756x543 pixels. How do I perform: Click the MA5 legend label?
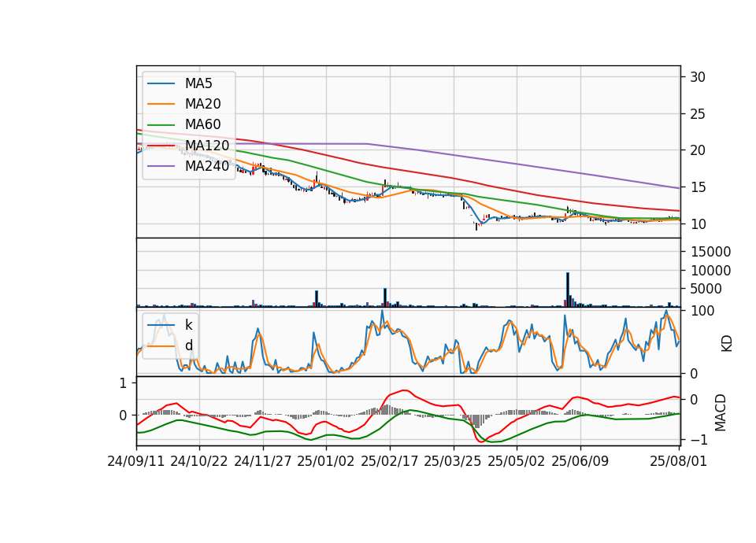[198, 83]
